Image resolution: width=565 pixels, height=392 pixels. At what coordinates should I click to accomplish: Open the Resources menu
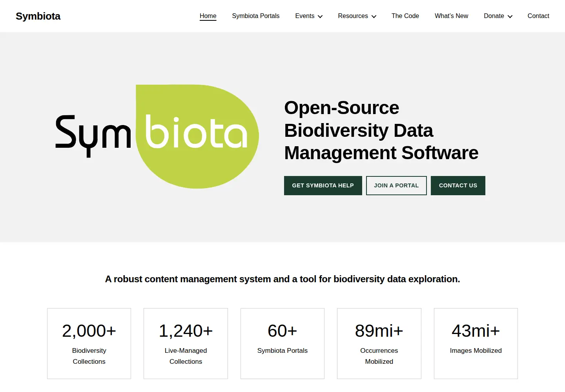(x=353, y=16)
